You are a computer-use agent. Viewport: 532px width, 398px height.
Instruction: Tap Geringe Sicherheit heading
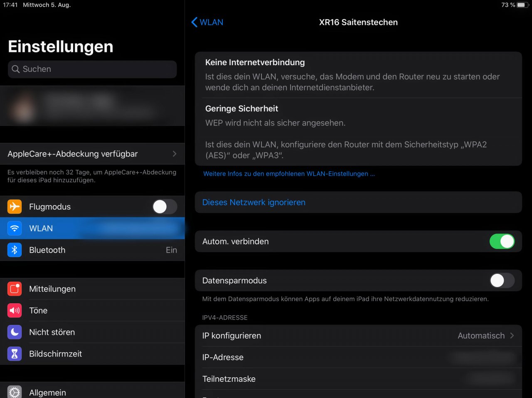pyautogui.click(x=241, y=108)
